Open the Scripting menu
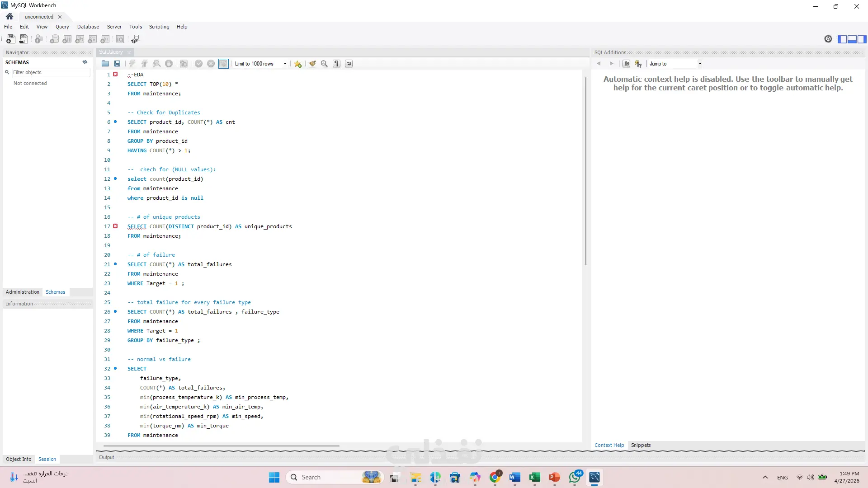This screenshot has width=868, height=488. tap(159, 27)
